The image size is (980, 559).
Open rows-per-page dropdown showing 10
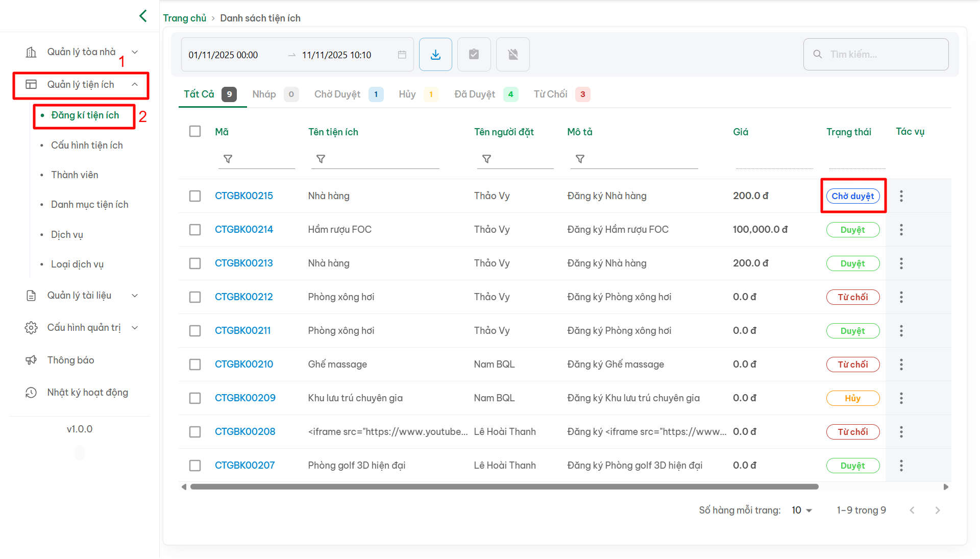[801, 510]
